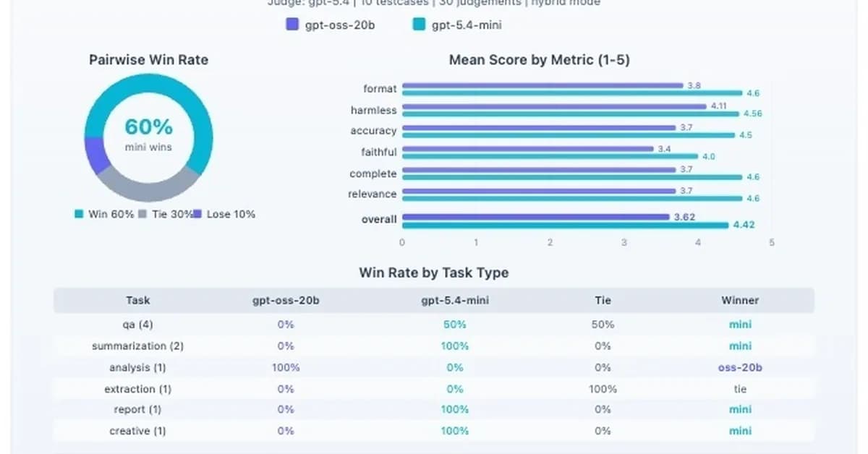Click the overall teal bar labeled 4.42

(x=565, y=226)
